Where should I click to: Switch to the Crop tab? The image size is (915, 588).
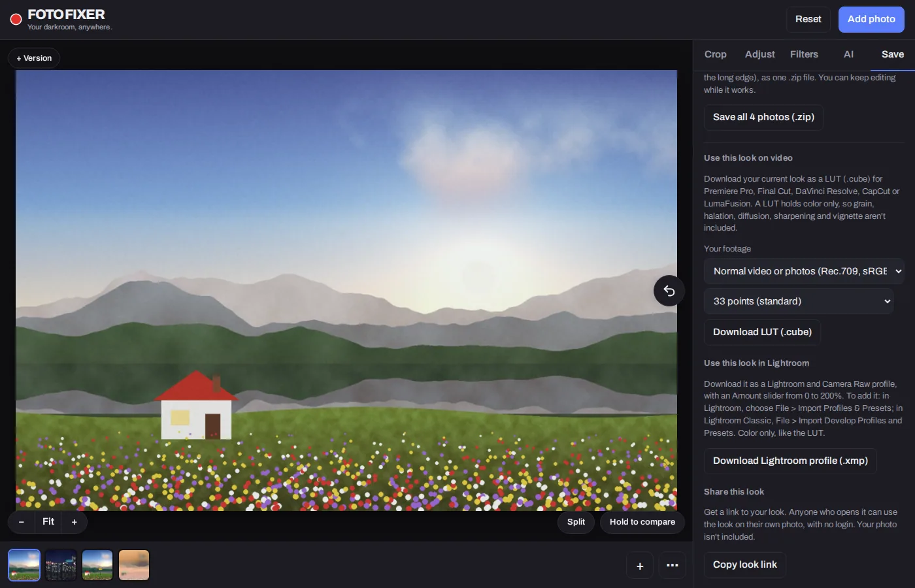tap(716, 55)
